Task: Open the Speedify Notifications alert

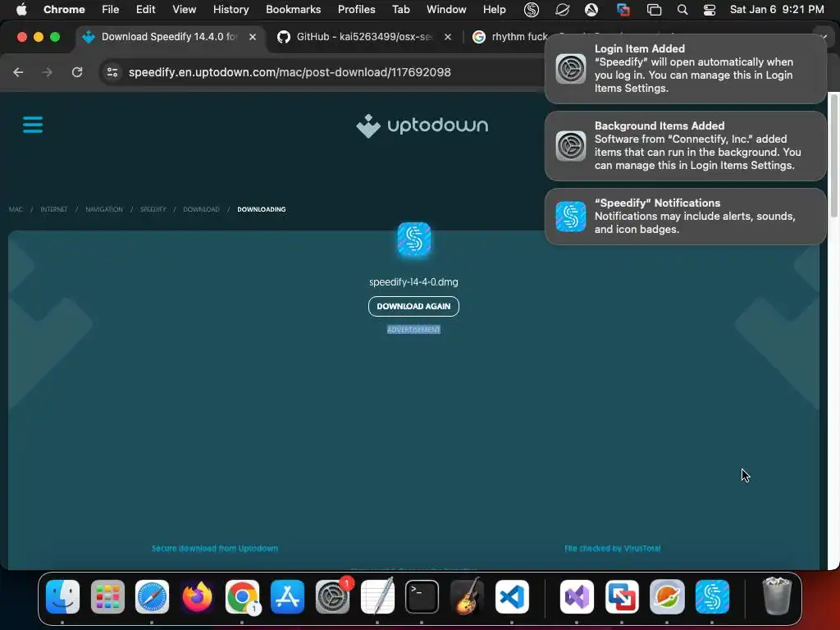Action: 685,217
